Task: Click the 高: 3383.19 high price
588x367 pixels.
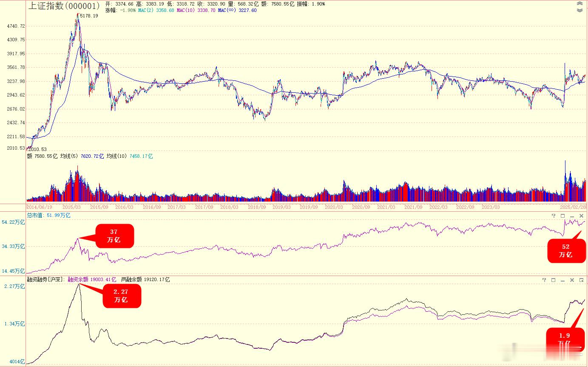Action: [150, 4]
